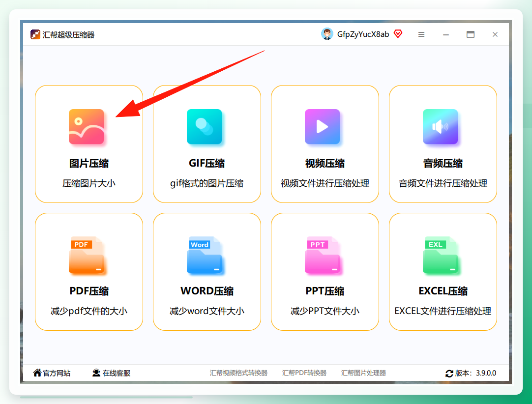Click the 减少pdf文件的大小 description
The width and height of the screenshot is (532, 404).
coord(89,311)
